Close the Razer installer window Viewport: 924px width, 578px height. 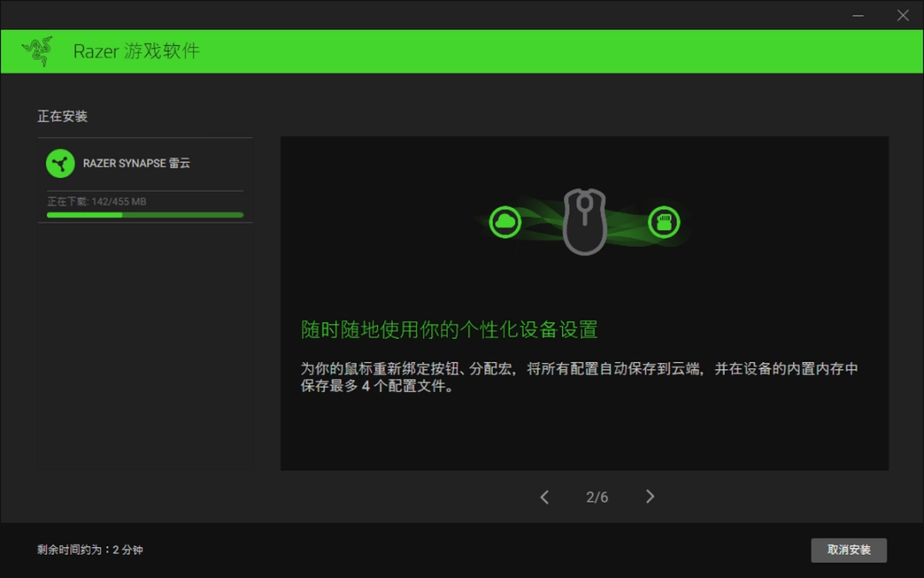click(x=903, y=15)
